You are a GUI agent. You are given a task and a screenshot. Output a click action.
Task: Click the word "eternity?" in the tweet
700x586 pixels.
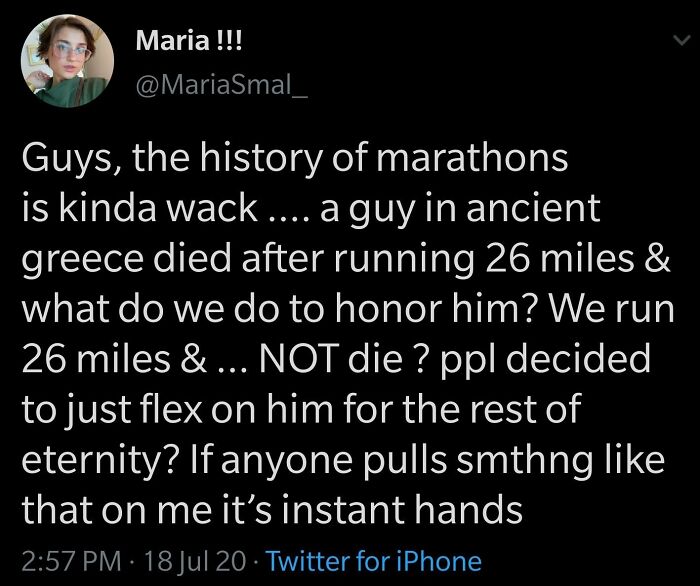click(x=99, y=460)
